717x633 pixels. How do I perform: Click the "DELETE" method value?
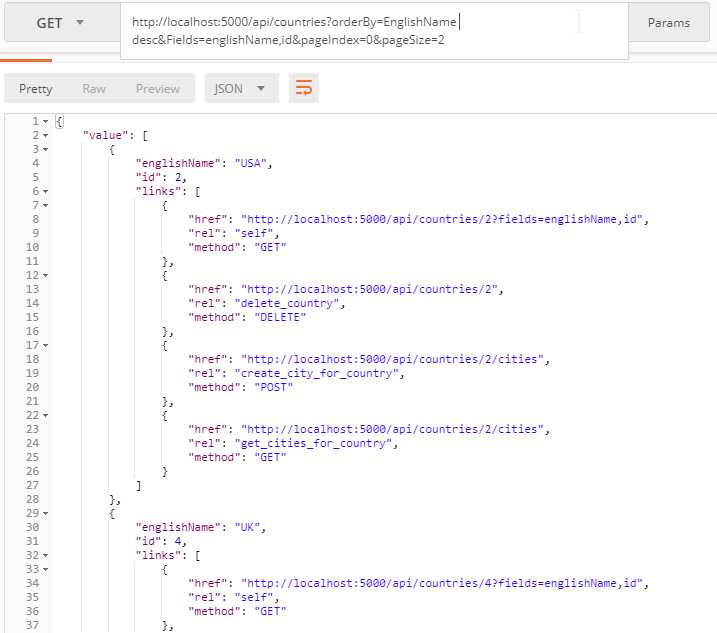pos(280,317)
